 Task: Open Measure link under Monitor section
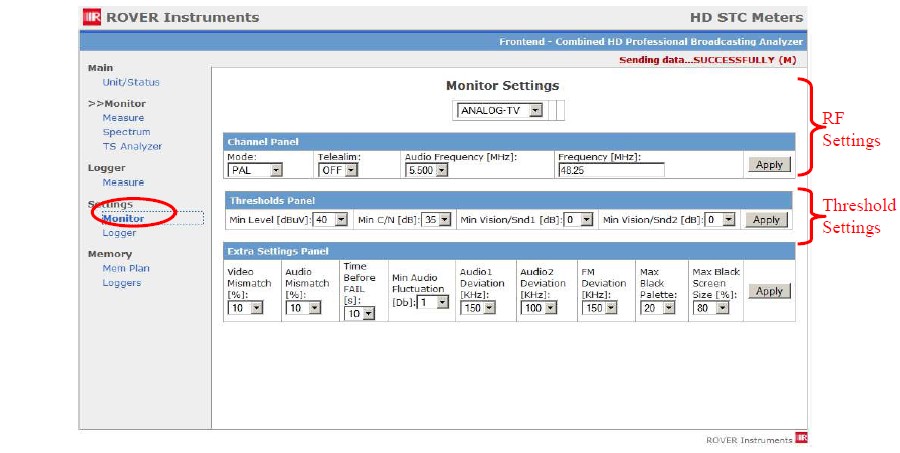pos(123,118)
